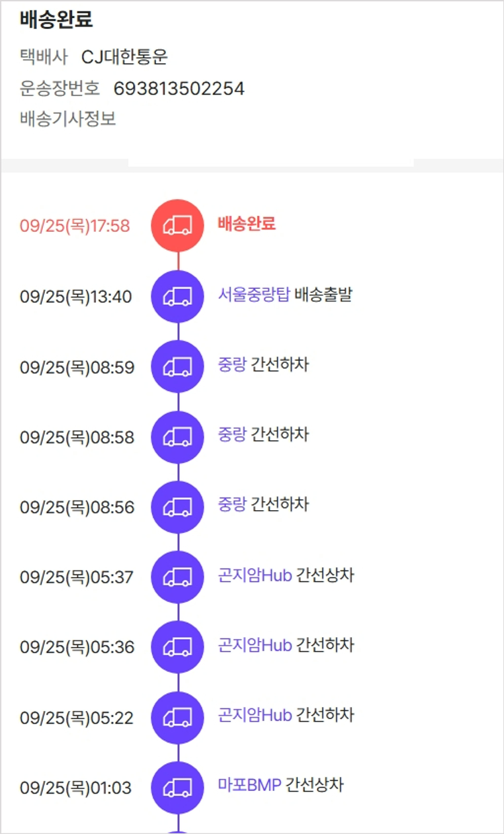Click the truck icon beside 곤지암Hub 간선상차

[177, 577]
